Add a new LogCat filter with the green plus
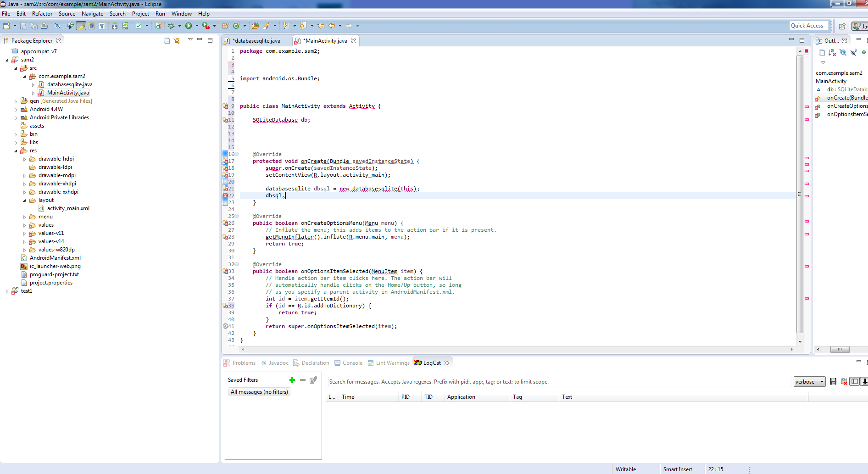Viewport: 868px width, 474px height. click(292, 380)
